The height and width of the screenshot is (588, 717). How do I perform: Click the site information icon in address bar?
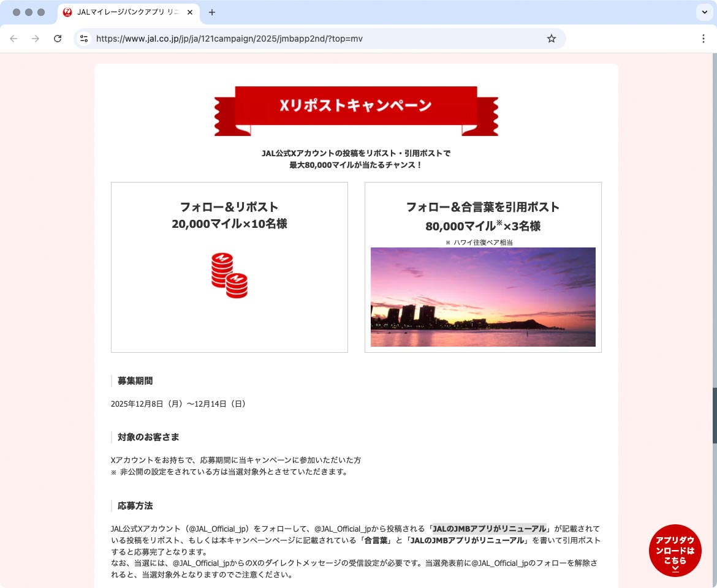point(83,38)
